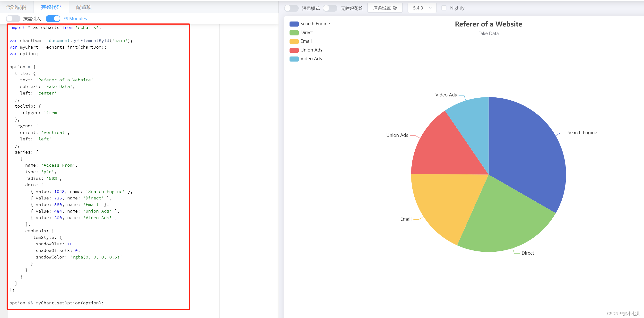The width and height of the screenshot is (644, 318).
Task: Click the trigger: 'item' code line
Action: [40, 113]
